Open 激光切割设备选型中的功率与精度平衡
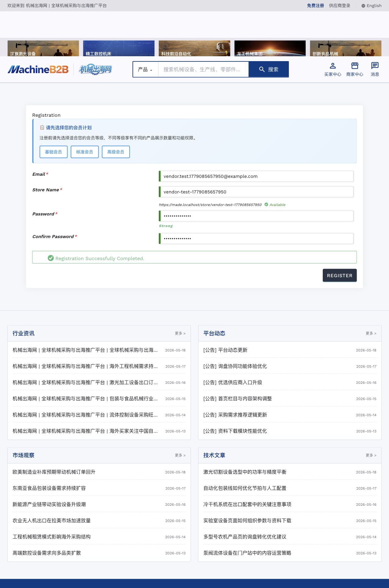The width and height of the screenshot is (389, 588). [x=245, y=472]
